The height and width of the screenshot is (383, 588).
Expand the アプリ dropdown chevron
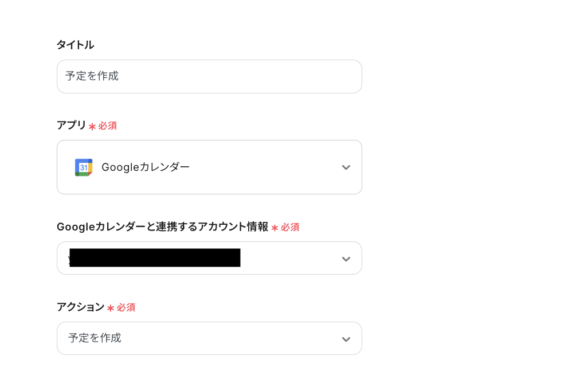click(x=346, y=167)
